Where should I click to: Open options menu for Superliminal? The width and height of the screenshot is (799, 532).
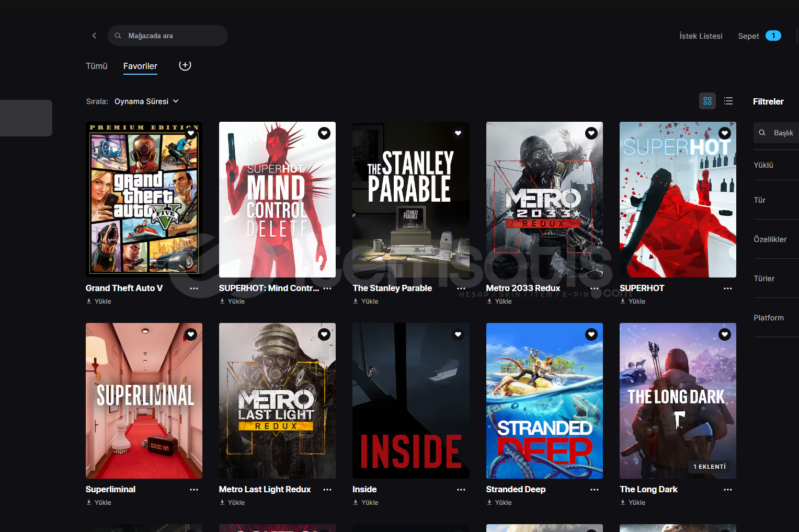[194, 490]
